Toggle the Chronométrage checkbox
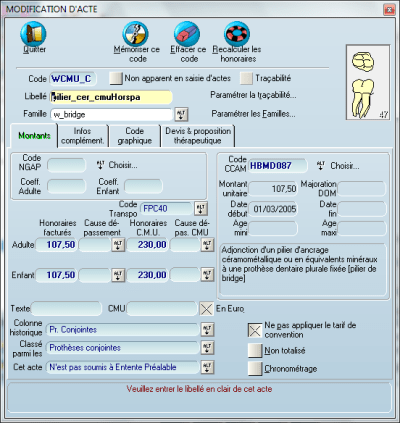Viewport: 400px width, 423px height. pyautogui.click(x=255, y=368)
